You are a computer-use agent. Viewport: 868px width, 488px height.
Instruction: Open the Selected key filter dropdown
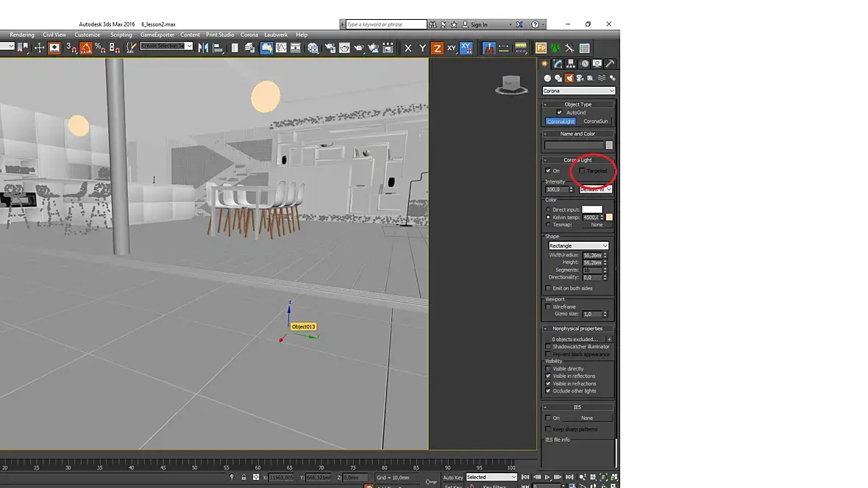[491, 477]
